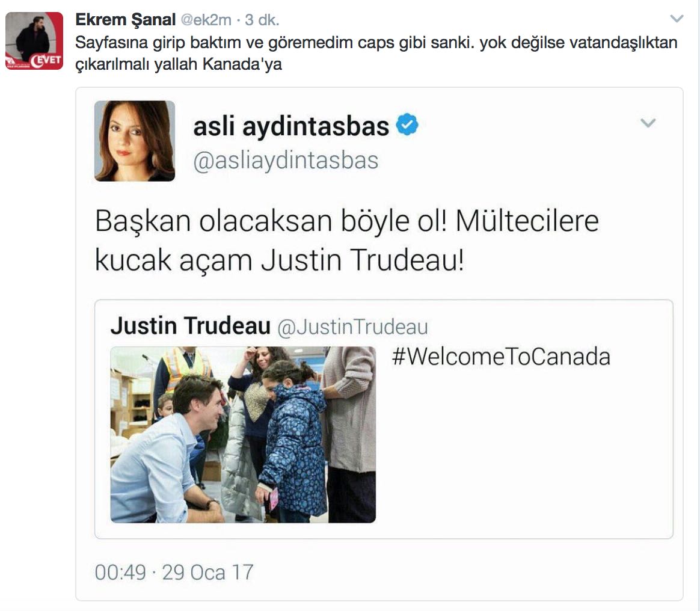
Task: Expand the chevron menu on asli aydintasbas tweet
Action: [648, 123]
